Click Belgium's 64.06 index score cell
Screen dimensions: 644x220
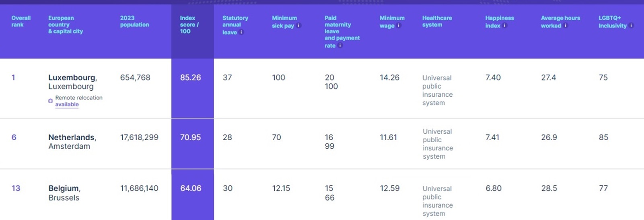tap(191, 188)
